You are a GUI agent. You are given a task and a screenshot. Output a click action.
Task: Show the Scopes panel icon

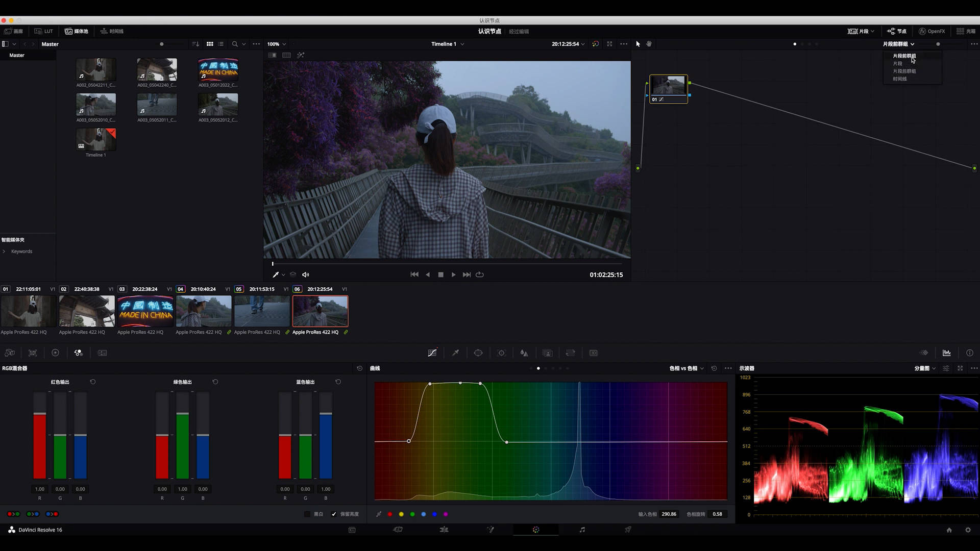click(947, 353)
